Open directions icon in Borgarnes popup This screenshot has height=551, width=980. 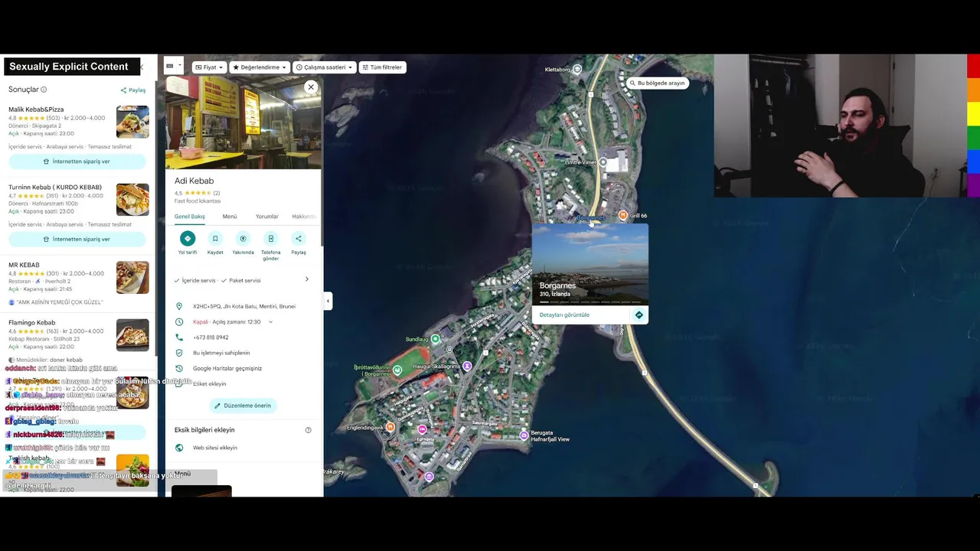pyautogui.click(x=639, y=315)
